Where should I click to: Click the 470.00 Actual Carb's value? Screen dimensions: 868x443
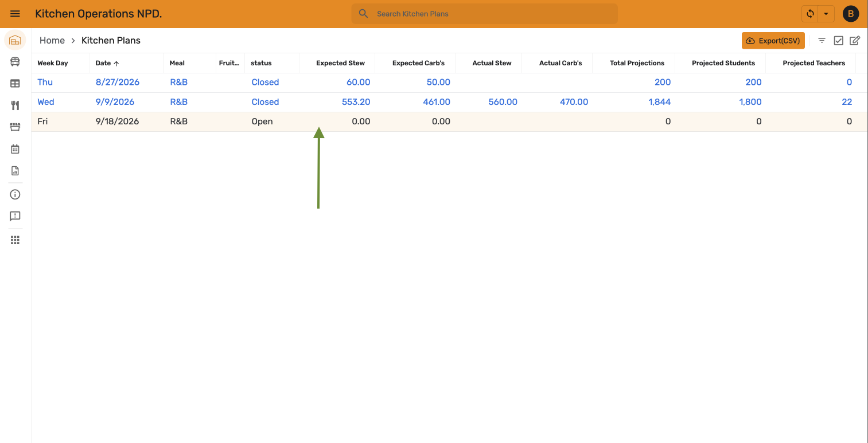(574, 102)
